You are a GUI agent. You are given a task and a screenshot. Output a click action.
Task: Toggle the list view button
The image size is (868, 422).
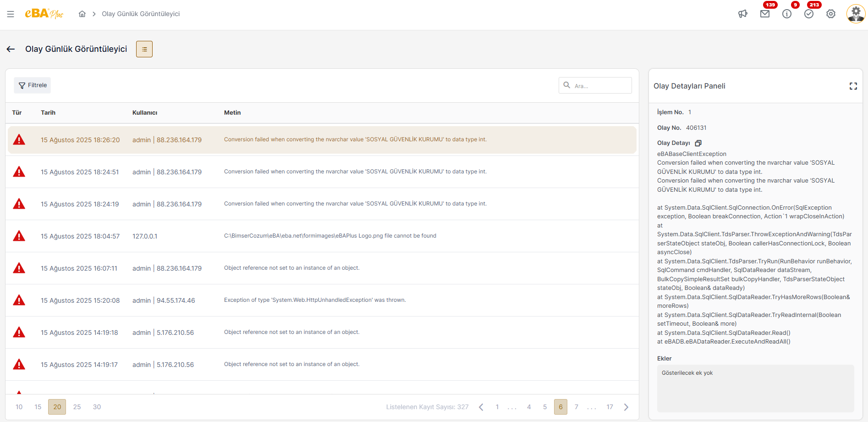click(x=144, y=49)
